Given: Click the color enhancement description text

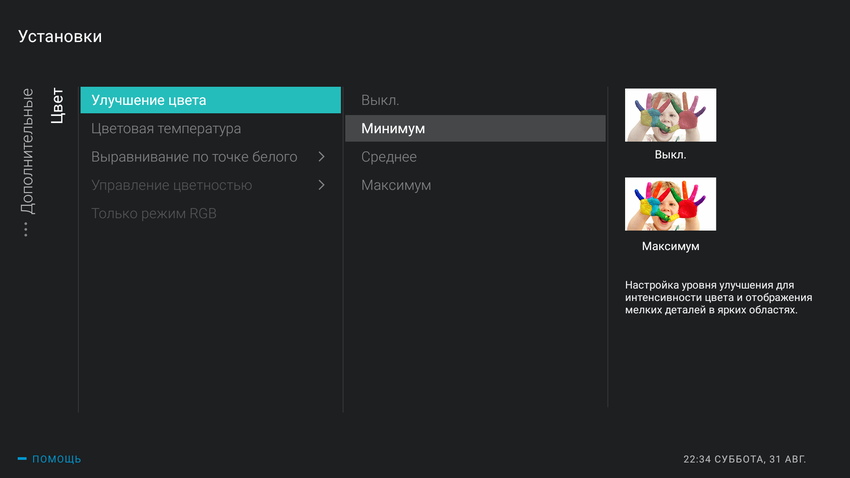Looking at the screenshot, I should click(718, 298).
